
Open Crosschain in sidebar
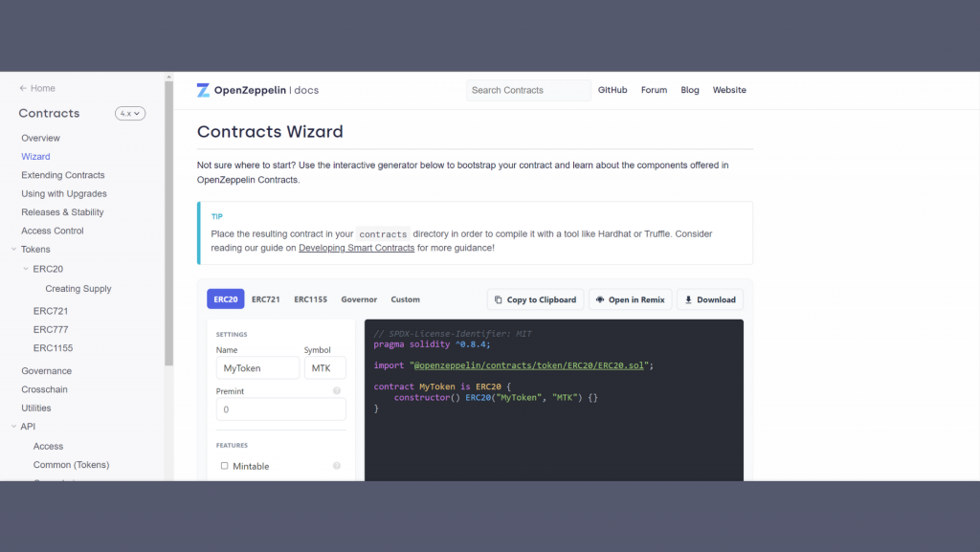click(44, 389)
